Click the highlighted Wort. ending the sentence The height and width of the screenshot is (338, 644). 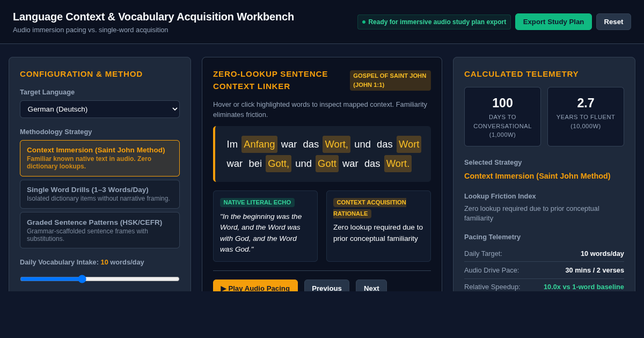click(398, 164)
